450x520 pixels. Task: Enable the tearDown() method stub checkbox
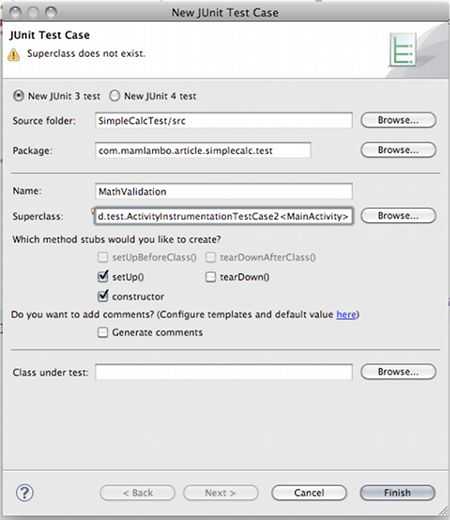coord(210,277)
